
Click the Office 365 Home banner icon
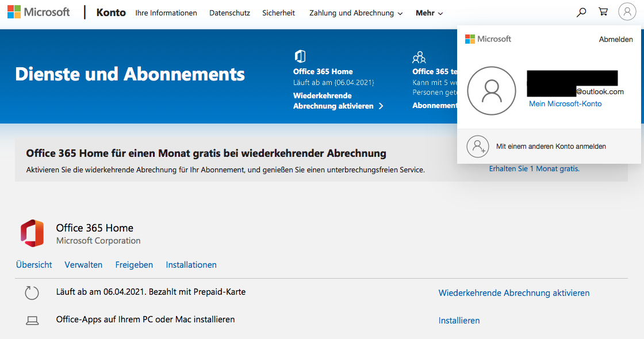[300, 56]
